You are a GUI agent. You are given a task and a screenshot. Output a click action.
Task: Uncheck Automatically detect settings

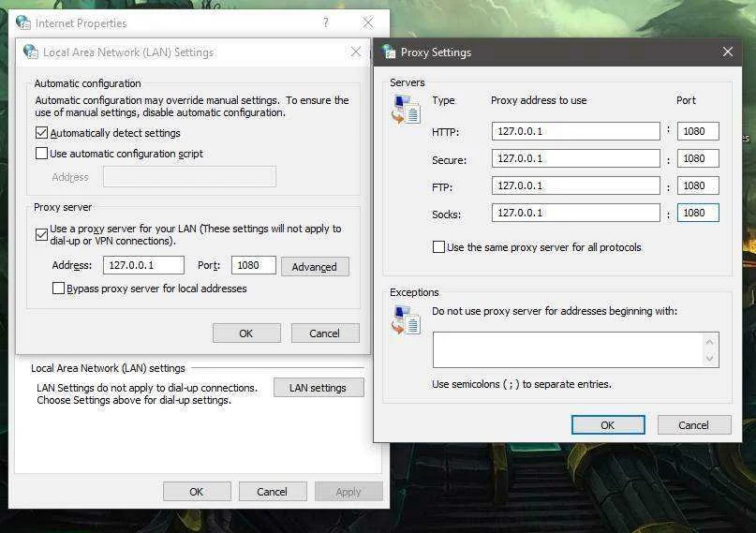[41, 132]
